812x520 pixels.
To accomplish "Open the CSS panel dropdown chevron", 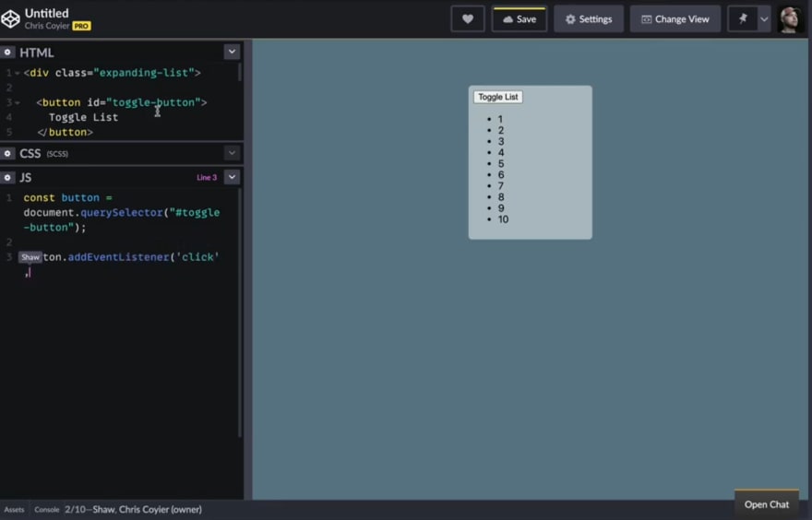I will (232, 153).
